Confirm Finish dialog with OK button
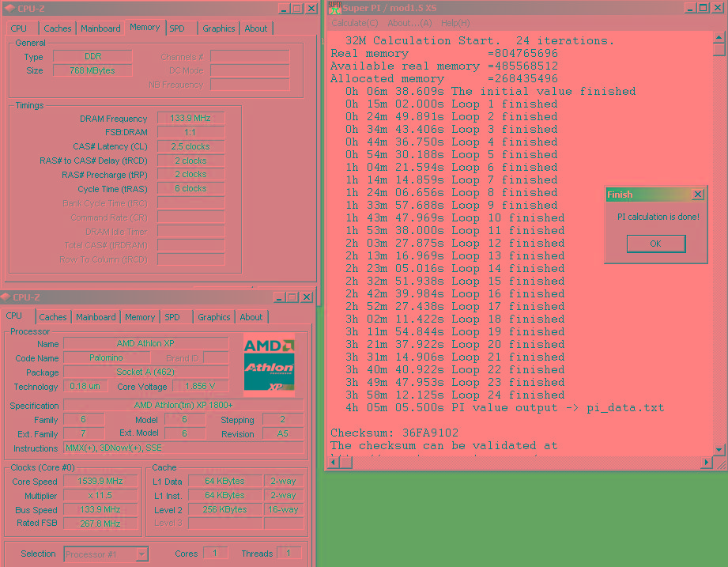728x567 pixels. 655,244
